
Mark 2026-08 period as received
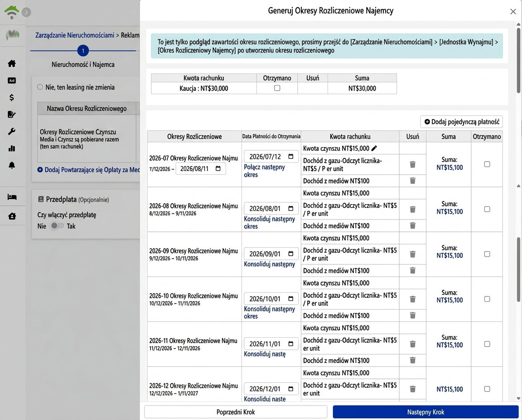[487, 209]
